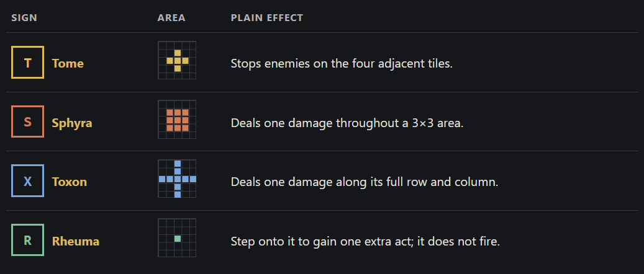
Task: Select the Rheuma single-tile area grid
Action: 177,238
